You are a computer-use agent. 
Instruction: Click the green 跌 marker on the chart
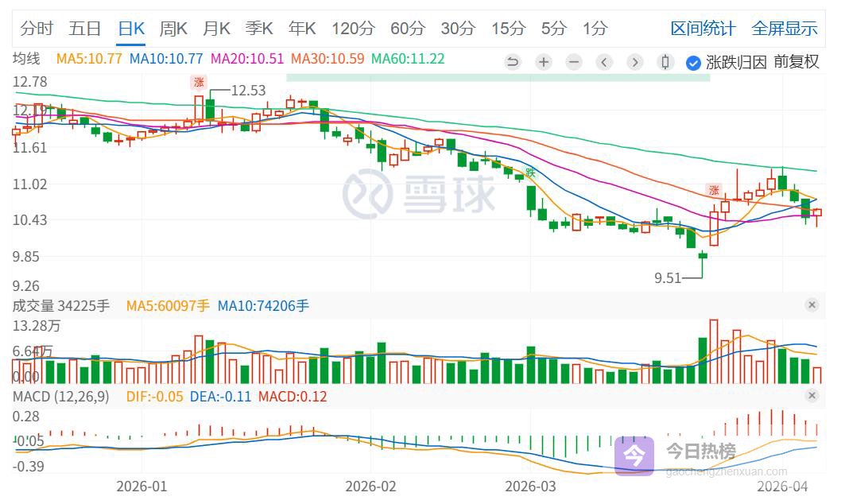pos(530,172)
